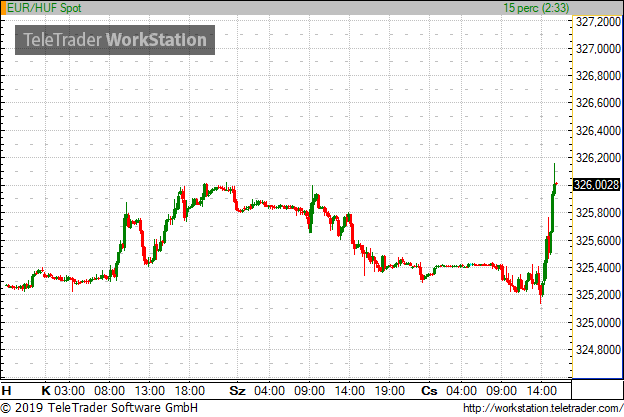Click the H day label on time axis
Viewport: 624px width, 417px height.
[x=6, y=391]
